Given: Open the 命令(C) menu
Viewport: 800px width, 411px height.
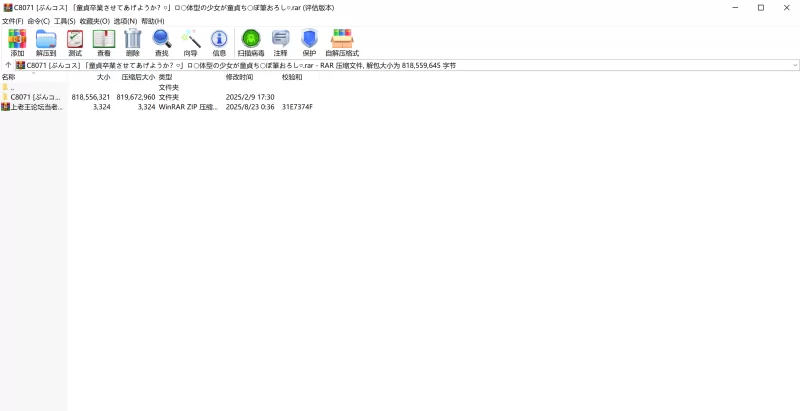Looking at the screenshot, I should [39, 21].
